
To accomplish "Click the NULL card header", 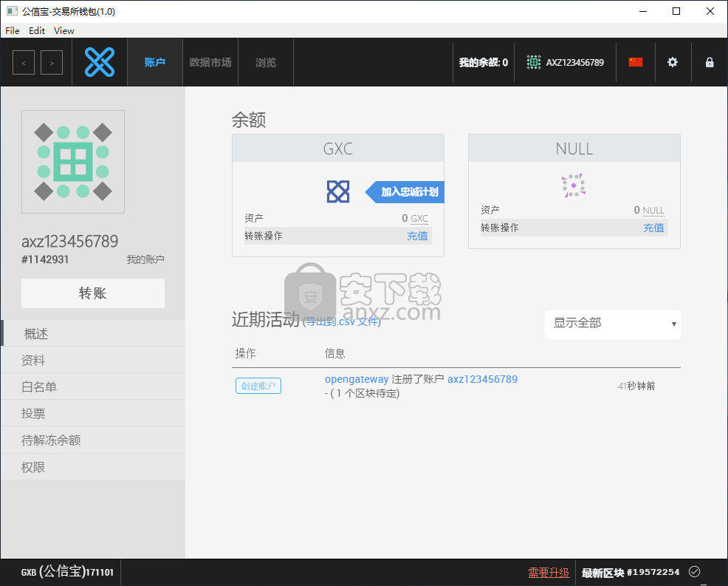I will tap(574, 149).
